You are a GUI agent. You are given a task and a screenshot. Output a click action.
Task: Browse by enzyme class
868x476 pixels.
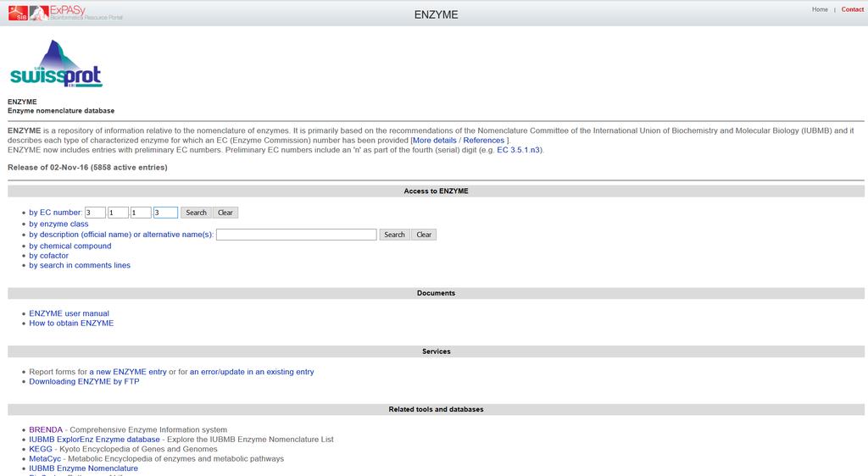(x=58, y=224)
